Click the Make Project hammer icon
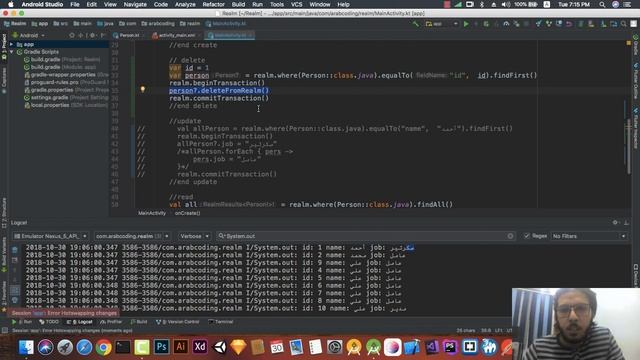 click(x=416, y=24)
